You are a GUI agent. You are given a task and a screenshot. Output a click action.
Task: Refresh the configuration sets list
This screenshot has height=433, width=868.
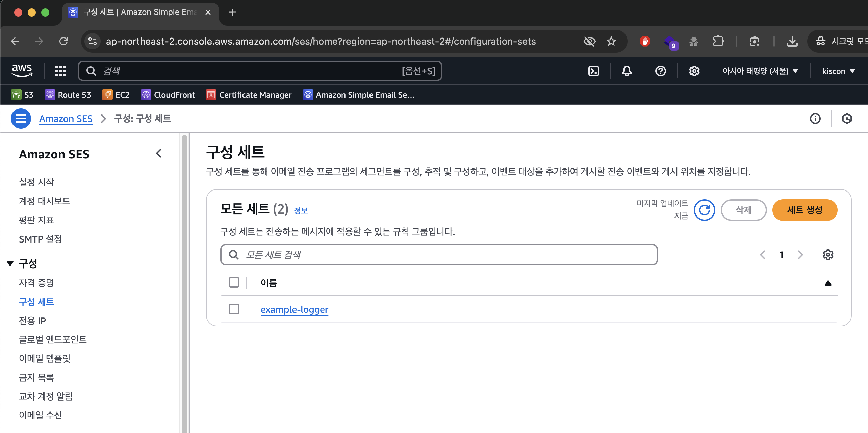[x=704, y=210]
